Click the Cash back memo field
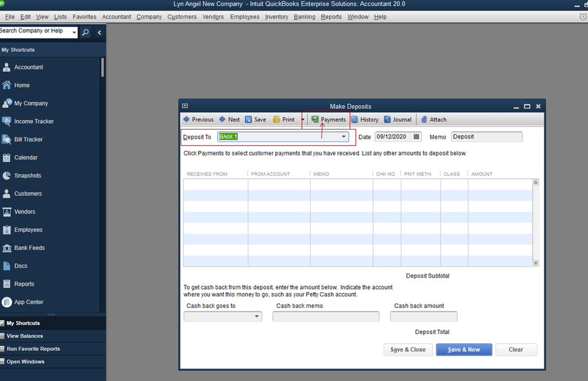 (326, 316)
